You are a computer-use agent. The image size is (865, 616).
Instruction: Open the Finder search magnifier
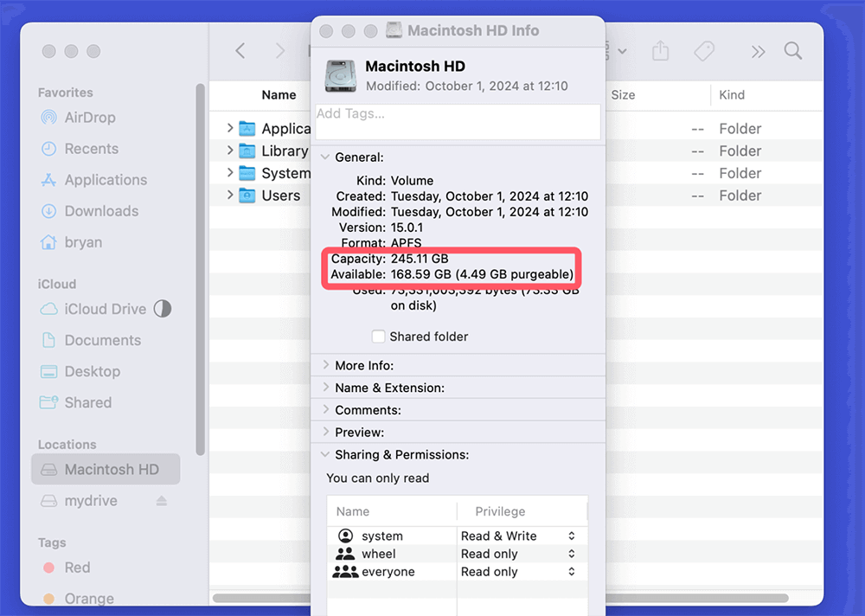(793, 51)
